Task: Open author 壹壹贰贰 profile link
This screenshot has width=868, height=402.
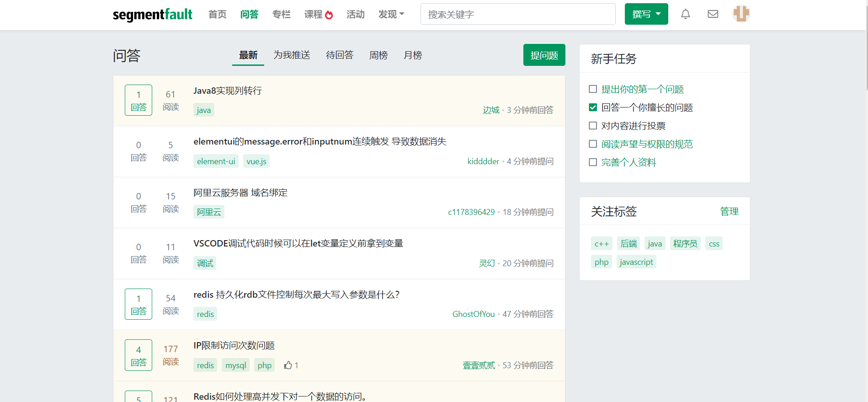Action: click(x=479, y=365)
